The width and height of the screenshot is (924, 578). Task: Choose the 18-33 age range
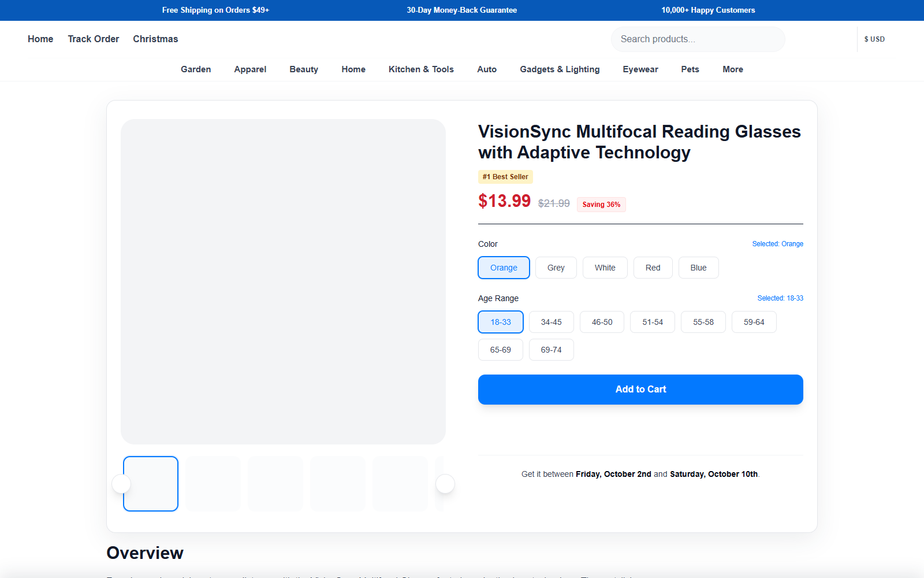(x=501, y=322)
